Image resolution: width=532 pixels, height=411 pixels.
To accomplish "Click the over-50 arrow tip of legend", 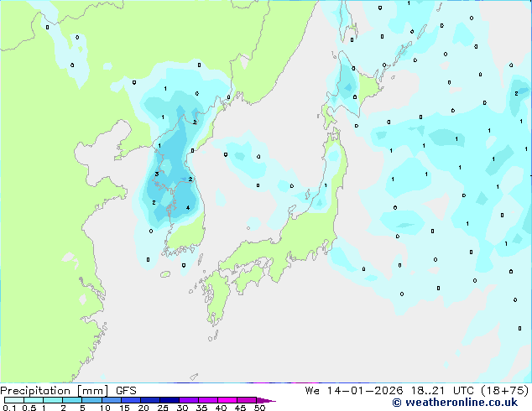I will (266, 400).
